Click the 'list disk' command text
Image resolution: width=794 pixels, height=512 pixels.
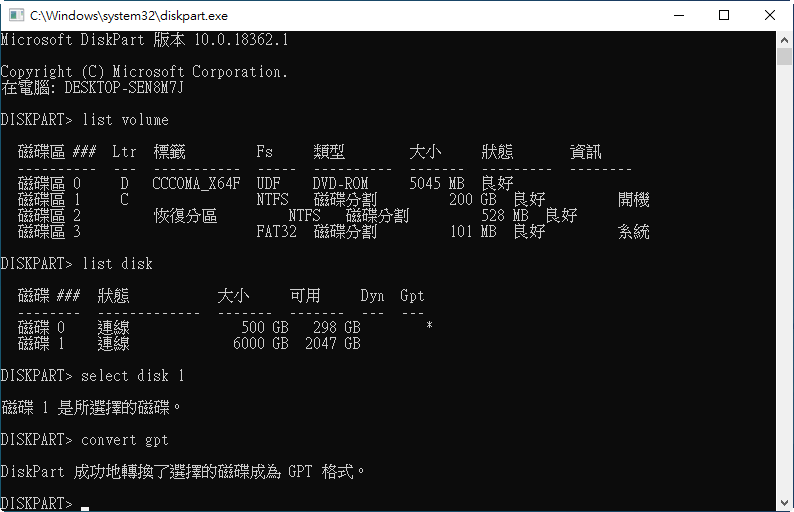tap(117, 263)
